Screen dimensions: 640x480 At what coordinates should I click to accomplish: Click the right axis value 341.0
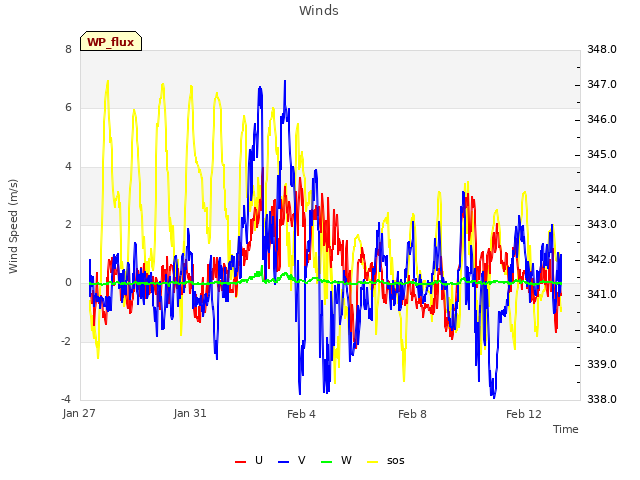click(602, 294)
